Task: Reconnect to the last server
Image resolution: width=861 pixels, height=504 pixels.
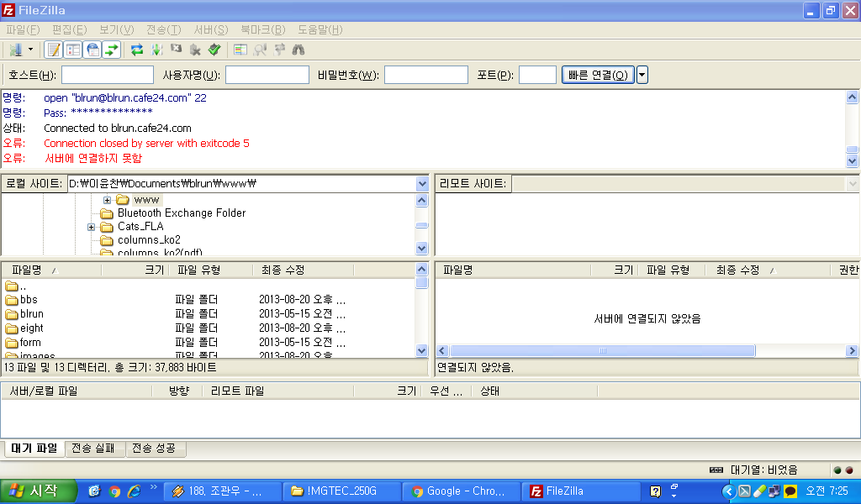Action: [214, 50]
